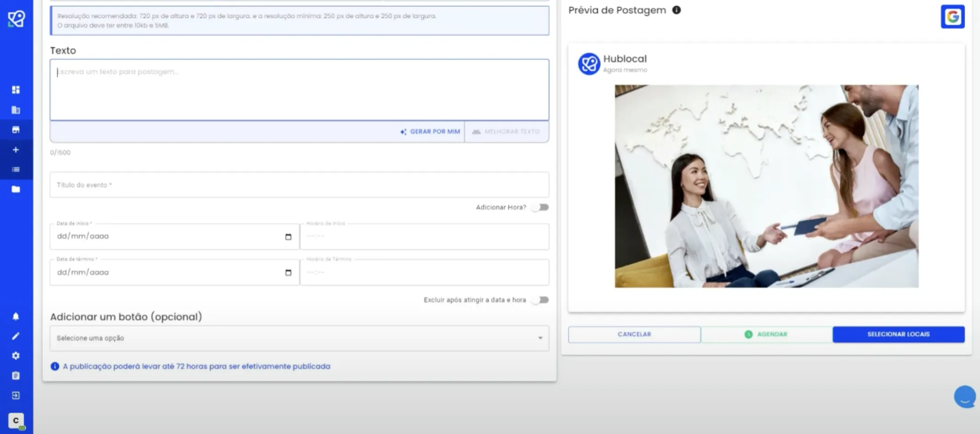Click the Agendar button
The height and width of the screenshot is (434, 980).
[766, 334]
